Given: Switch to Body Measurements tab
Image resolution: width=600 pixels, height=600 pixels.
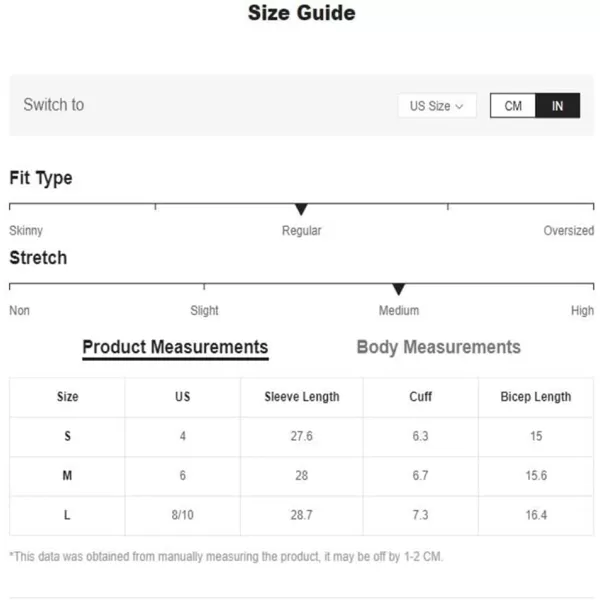Looking at the screenshot, I should coord(438,347).
